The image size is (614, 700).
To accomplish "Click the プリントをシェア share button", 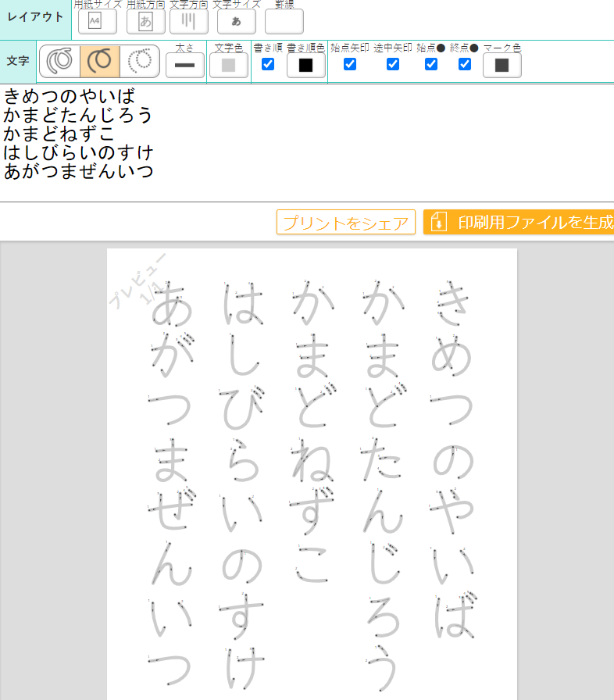I will click(345, 223).
